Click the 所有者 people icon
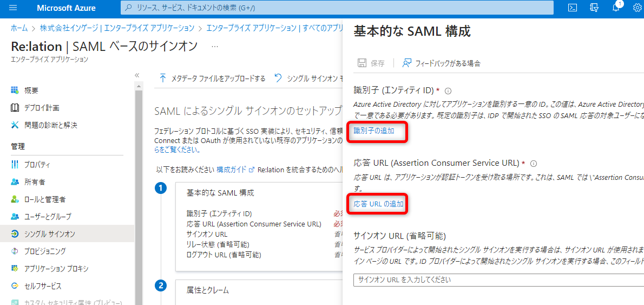 pyautogui.click(x=15, y=181)
